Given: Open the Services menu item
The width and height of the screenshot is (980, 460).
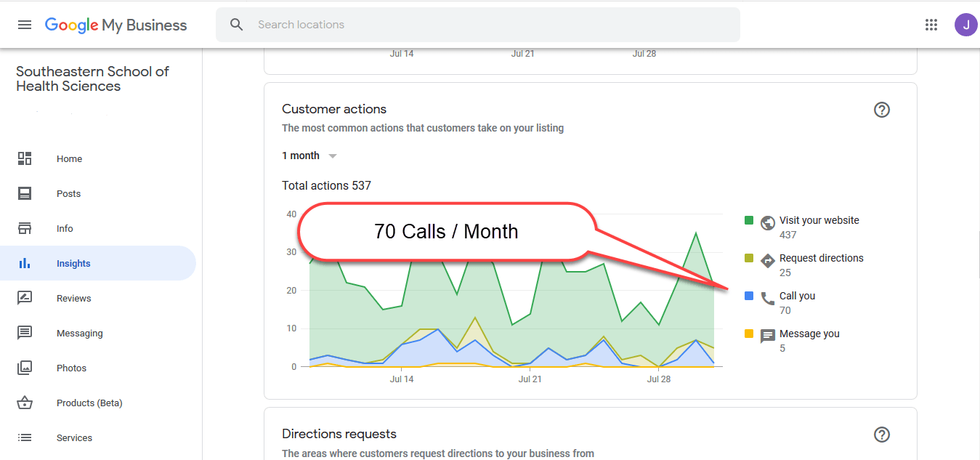Looking at the screenshot, I should coord(74,437).
